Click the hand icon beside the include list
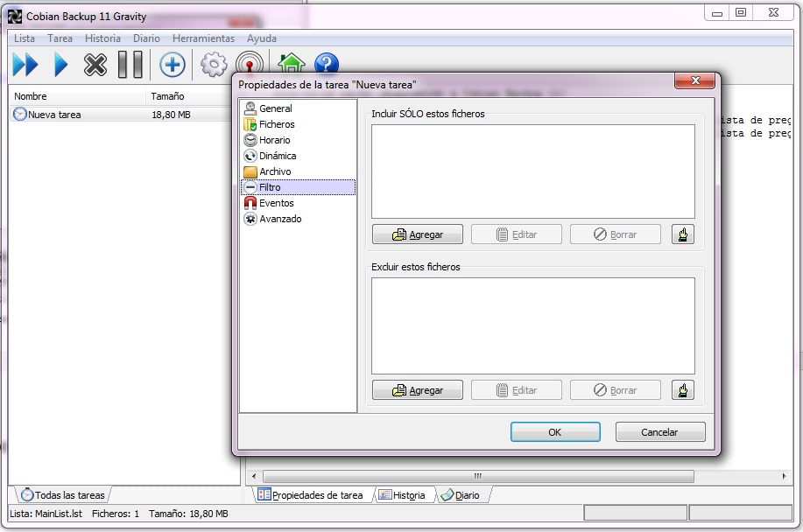This screenshot has height=532, width=803. (683, 234)
